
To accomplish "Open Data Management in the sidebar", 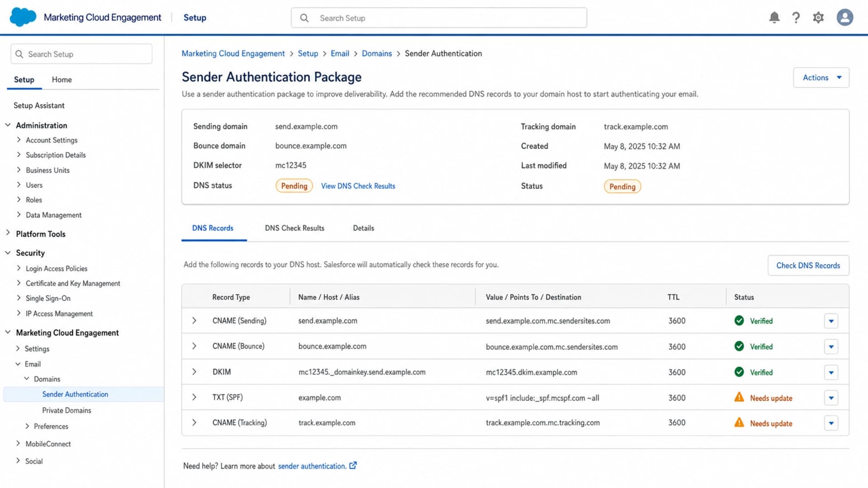I will 53,216.
